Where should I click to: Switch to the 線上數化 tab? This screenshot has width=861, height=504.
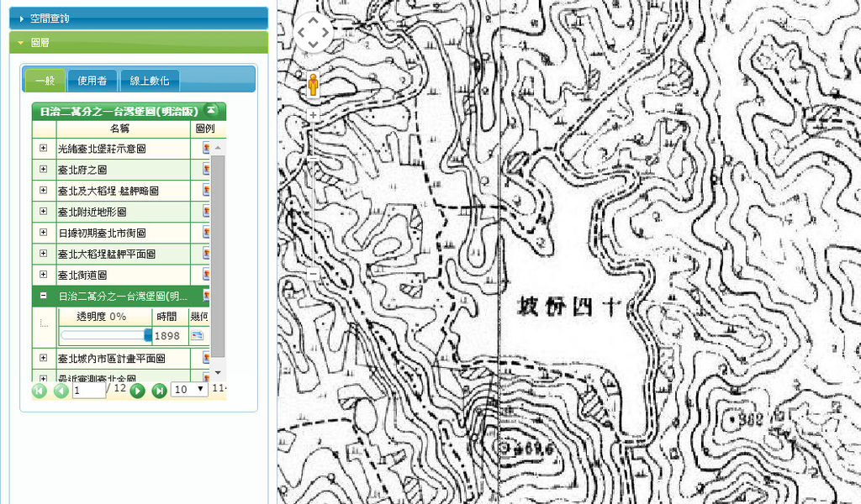pos(150,81)
